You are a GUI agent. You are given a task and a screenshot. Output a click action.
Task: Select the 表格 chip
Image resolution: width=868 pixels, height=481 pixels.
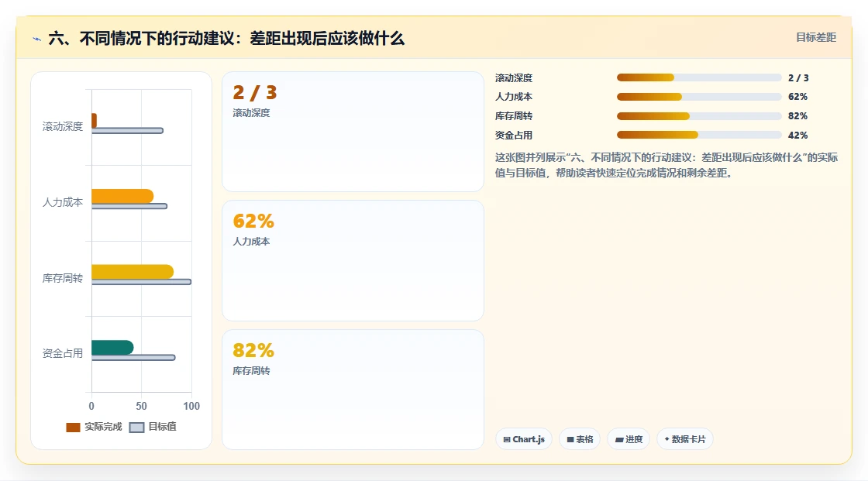(x=580, y=439)
